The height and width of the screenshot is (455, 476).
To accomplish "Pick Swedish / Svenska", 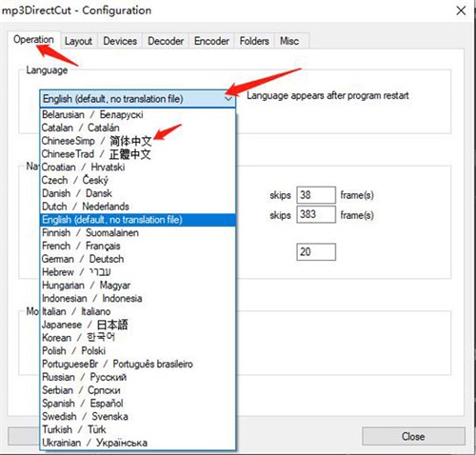I will tap(138, 416).
